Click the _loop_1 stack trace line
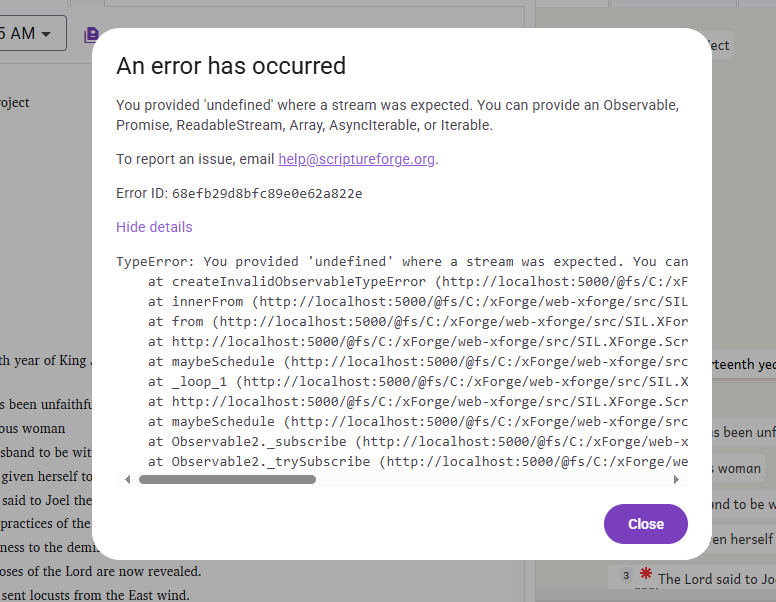776x602 pixels. point(420,382)
